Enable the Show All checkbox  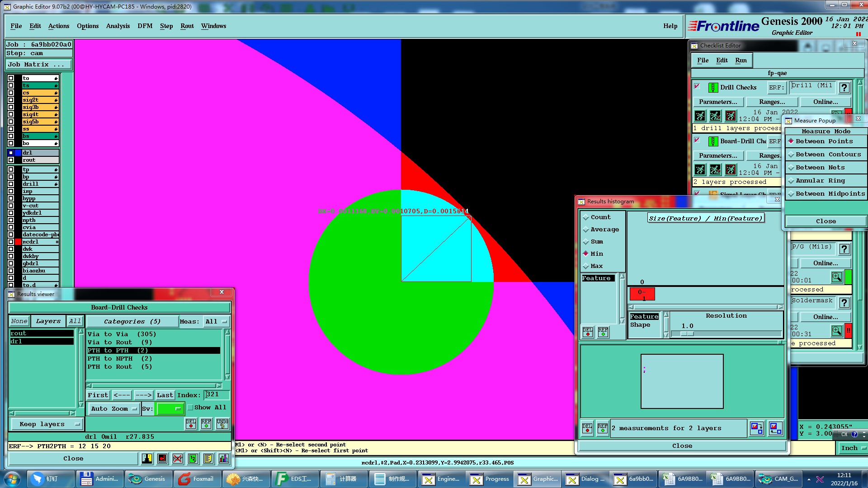(191, 408)
